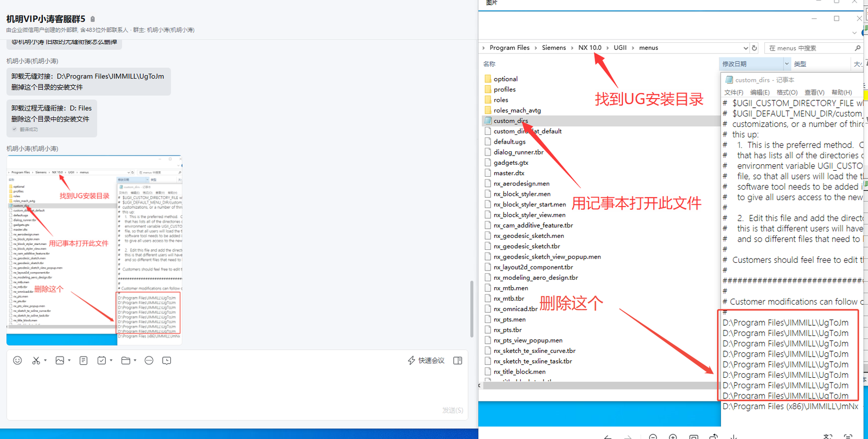Click the line D:\Program Files (x86)\JIMMILL\JmNx
868x439 pixels.
[790, 406]
